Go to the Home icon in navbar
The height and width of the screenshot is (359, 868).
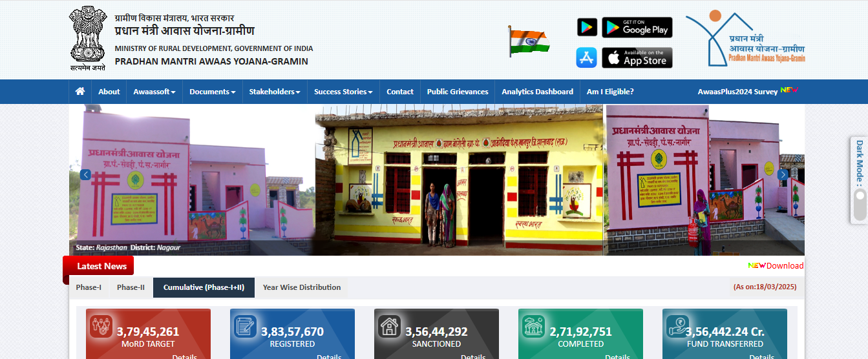click(80, 92)
